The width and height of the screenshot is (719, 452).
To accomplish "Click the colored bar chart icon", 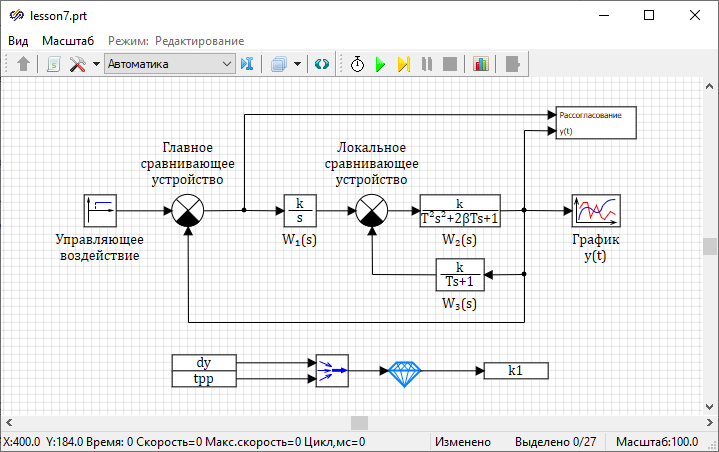I will tap(481, 64).
